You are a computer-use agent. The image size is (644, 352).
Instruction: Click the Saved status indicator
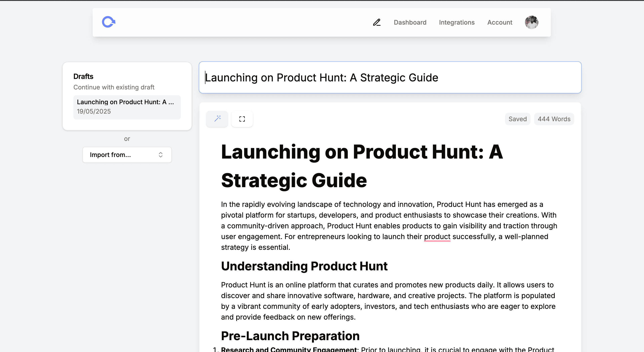(518, 119)
